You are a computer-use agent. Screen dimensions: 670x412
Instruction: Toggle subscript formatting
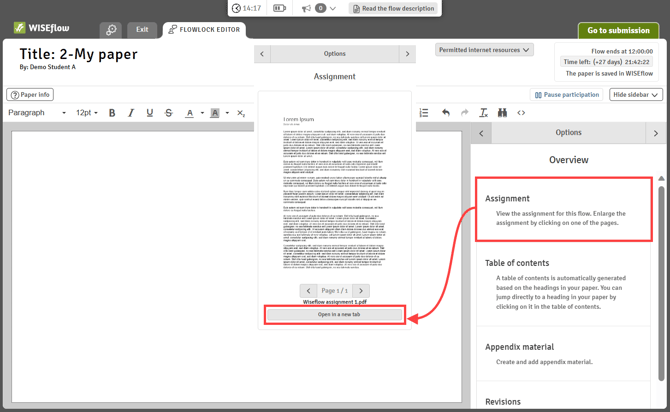tap(241, 113)
